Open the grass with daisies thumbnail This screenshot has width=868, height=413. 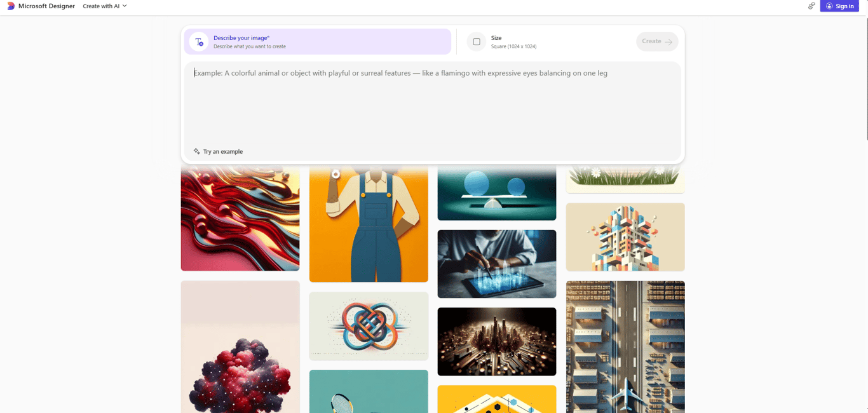pos(625,179)
